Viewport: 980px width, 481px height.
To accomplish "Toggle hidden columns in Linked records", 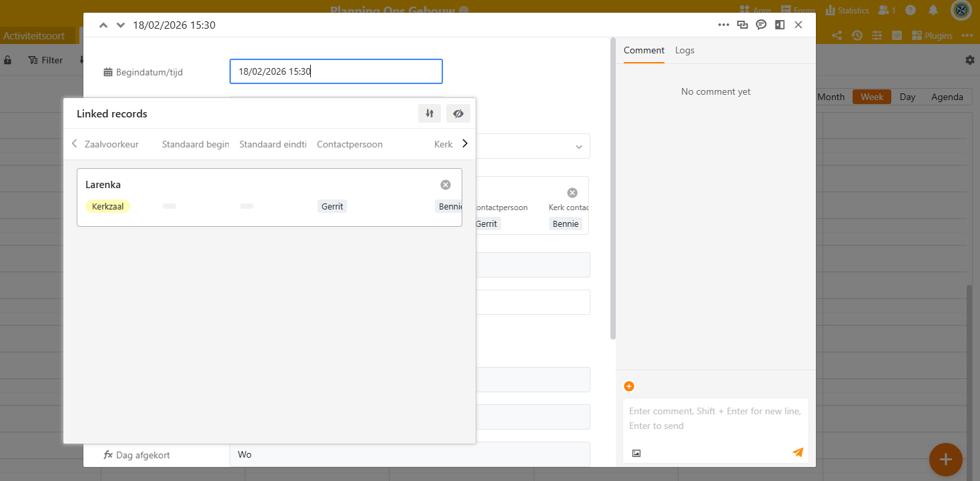I will click(458, 113).
